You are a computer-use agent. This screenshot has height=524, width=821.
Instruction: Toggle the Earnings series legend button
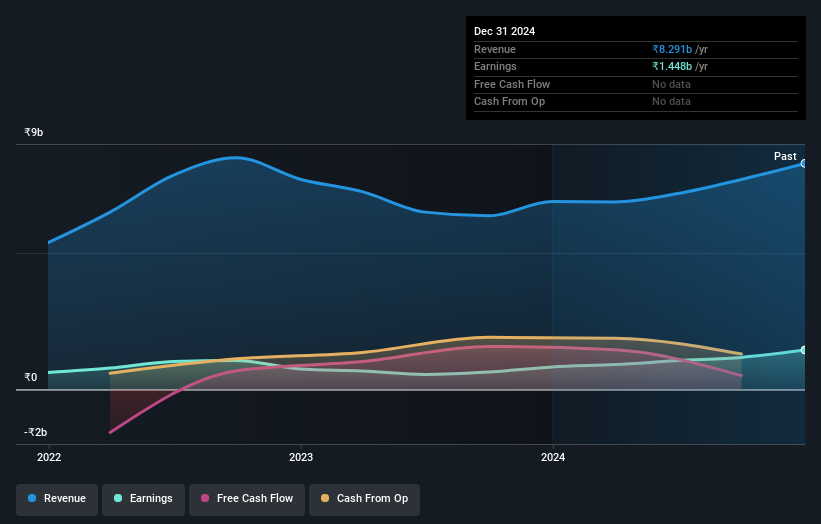coord(143,499)
